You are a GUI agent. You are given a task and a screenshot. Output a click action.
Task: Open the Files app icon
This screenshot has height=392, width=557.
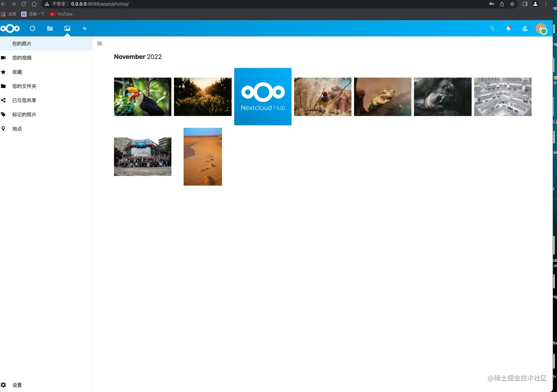(50, 28)
